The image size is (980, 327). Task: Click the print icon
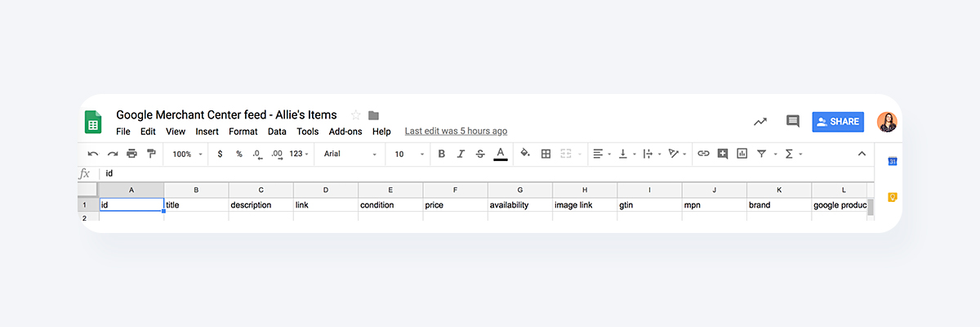tap(131, 154)
